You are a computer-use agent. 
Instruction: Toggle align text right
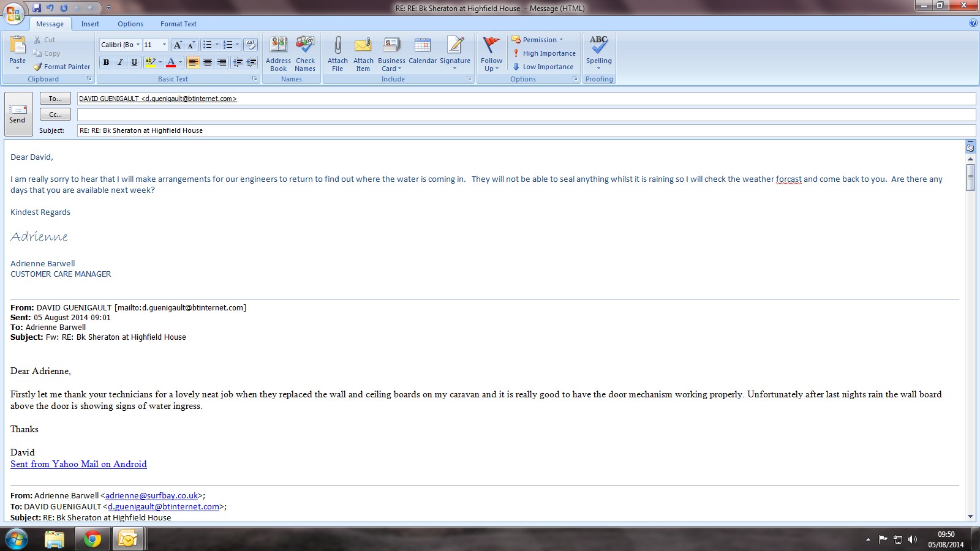pos(222,62)
